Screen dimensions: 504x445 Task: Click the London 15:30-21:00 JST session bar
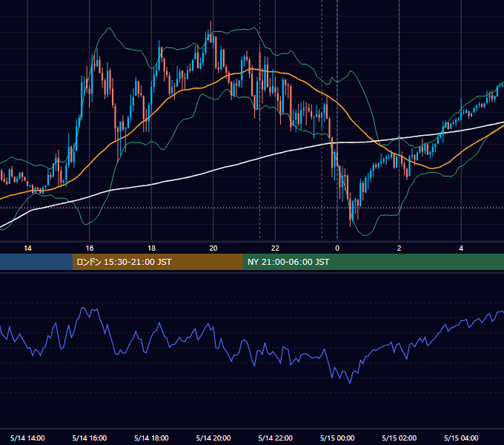pyautogui.click(x=157, y=262)
